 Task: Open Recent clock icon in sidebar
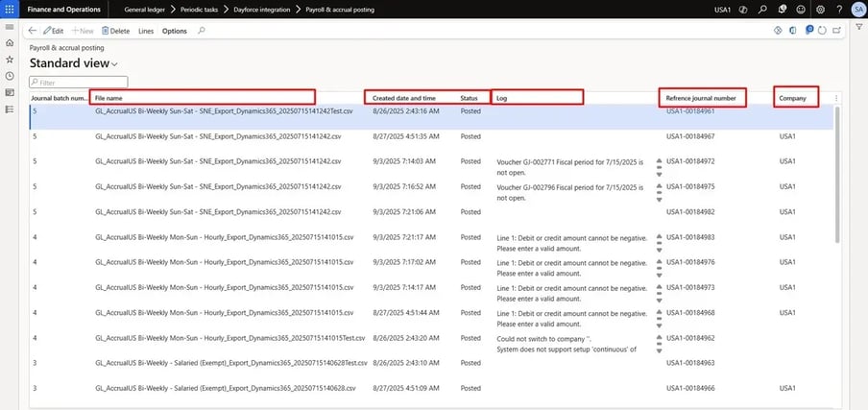pyautogui.click(x=10, y=76)
